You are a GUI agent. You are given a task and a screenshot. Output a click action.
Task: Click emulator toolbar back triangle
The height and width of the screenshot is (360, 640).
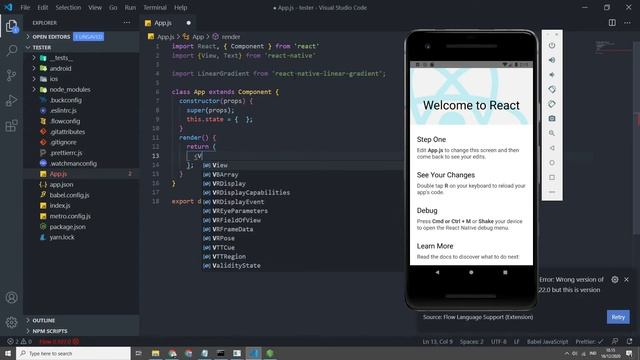coord(552,148)
